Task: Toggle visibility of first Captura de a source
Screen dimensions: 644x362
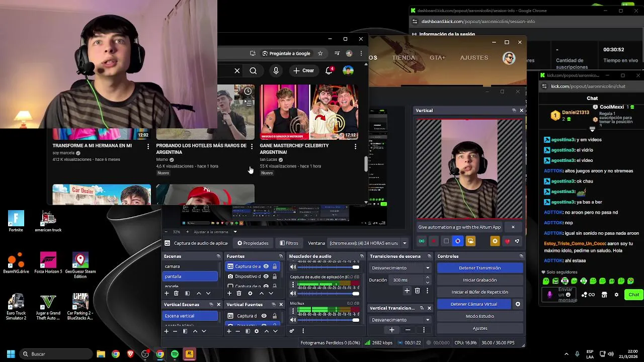Action: (266, 266)
